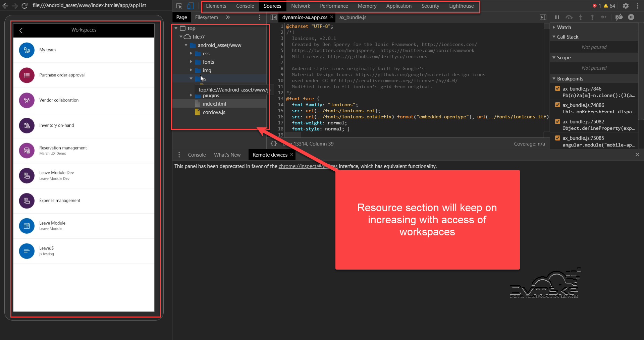Toggle the device toolbar icon
The width and height of the screenshot is (644, 340).
191,6
